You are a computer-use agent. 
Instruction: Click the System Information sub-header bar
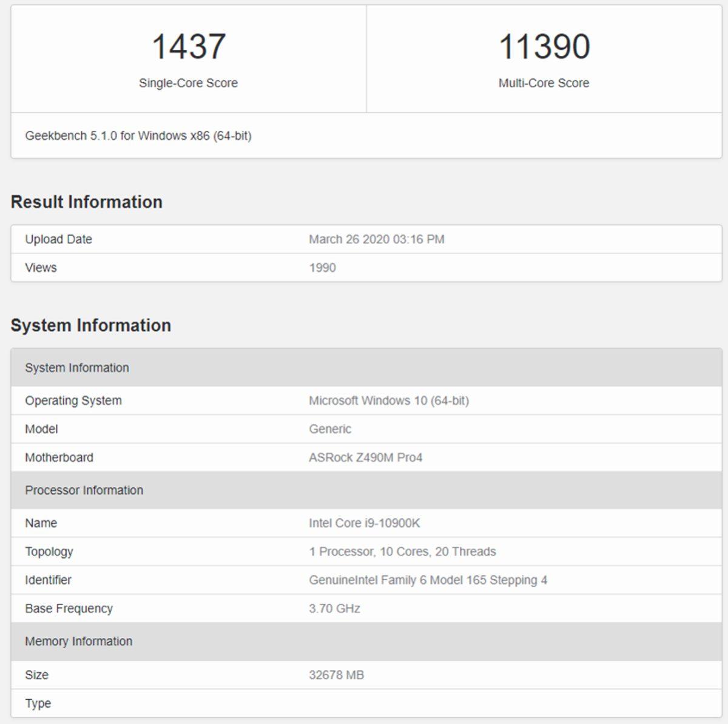click(76, 368)
